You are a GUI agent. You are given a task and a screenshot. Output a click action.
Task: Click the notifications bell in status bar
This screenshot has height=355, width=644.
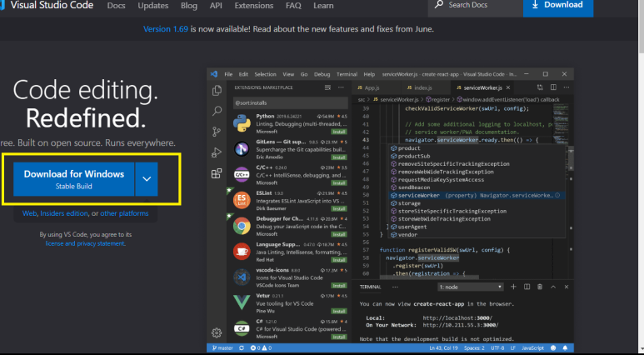coord(567,348)
